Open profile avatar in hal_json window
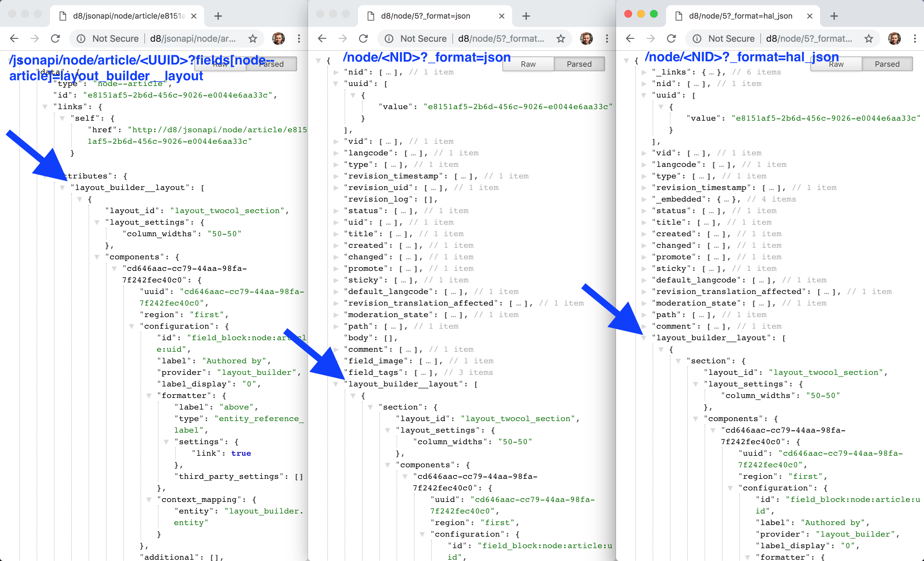 click(x=894, y=39)
